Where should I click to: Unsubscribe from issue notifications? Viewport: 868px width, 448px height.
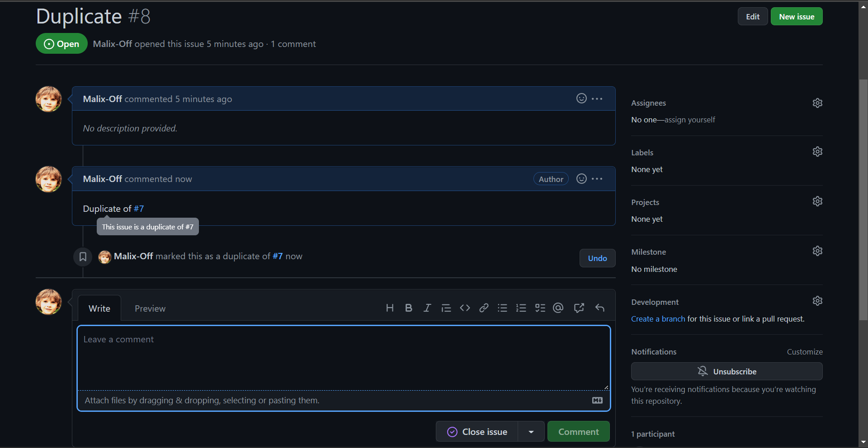[726, 371]
